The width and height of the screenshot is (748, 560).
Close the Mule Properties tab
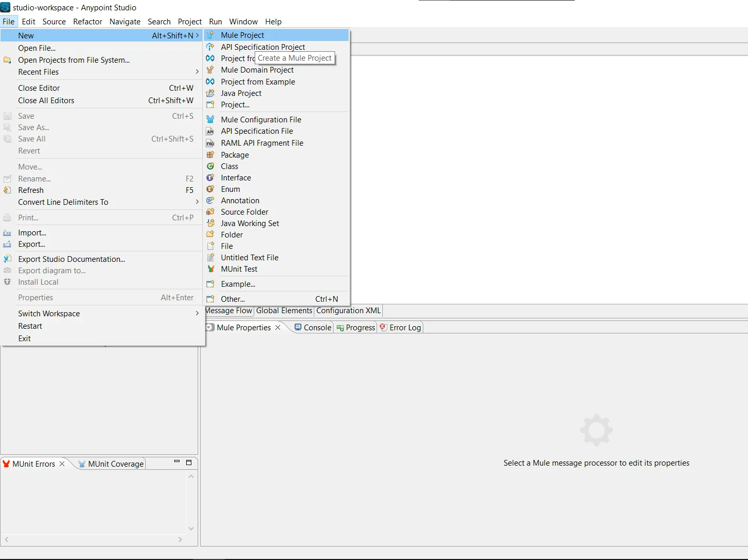click(278, 327)
